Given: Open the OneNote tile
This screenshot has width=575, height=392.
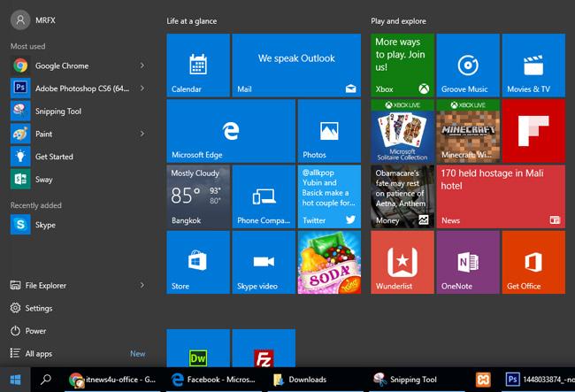Looking at the screenshot, I should 468,262.
